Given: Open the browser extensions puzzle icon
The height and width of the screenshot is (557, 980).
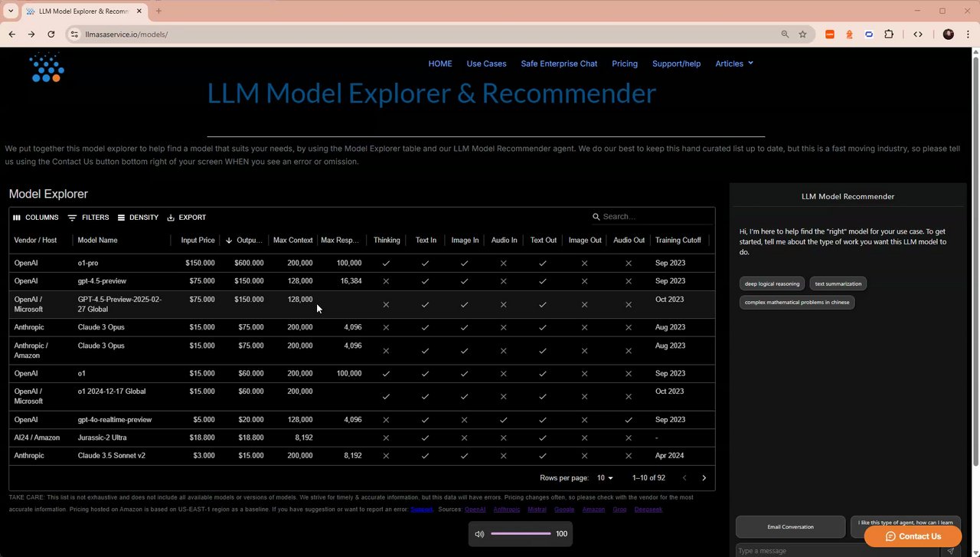Looking at the screenshot, I should [x=889, y=34].
